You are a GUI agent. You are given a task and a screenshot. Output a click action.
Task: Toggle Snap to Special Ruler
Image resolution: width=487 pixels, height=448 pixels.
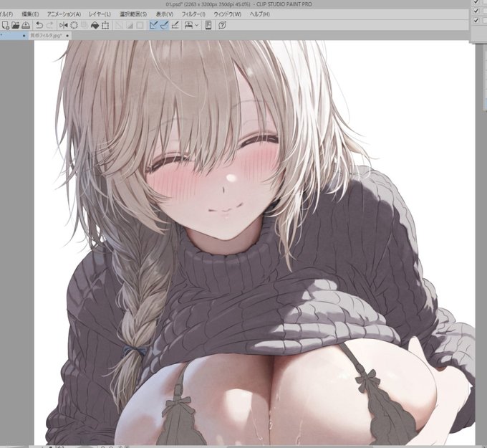pyautogui.click(x=164, y=25)
